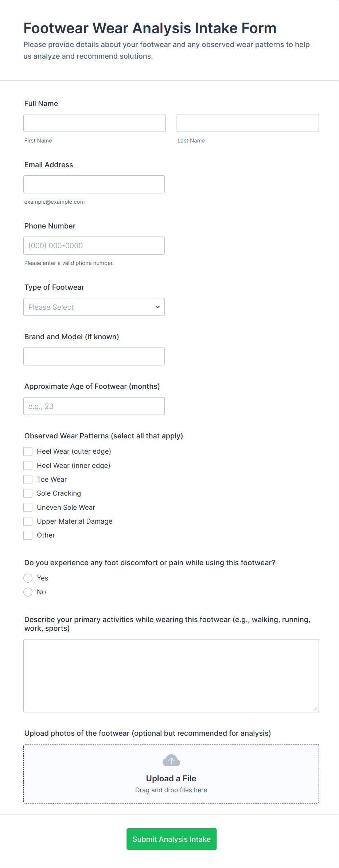Check Upper Material Damage box
Screen dimensions: 339x868
[28, 521]
